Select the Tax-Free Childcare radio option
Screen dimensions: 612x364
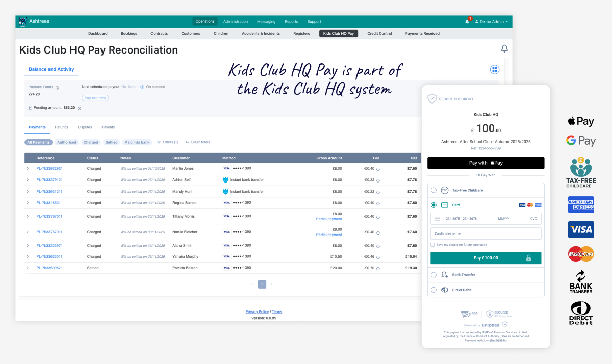pyautogui.click(x=433, y=190)
